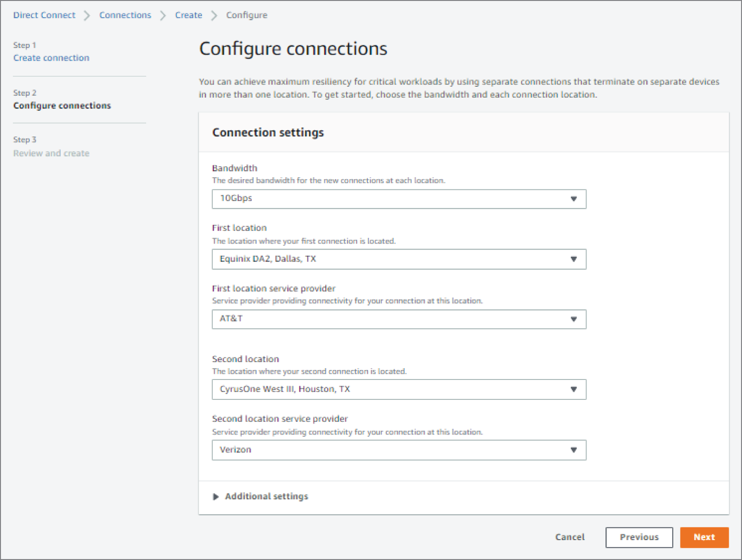Open First location service provider AT&T dropdown
The image size is (742, 560).
coord(399,319)
